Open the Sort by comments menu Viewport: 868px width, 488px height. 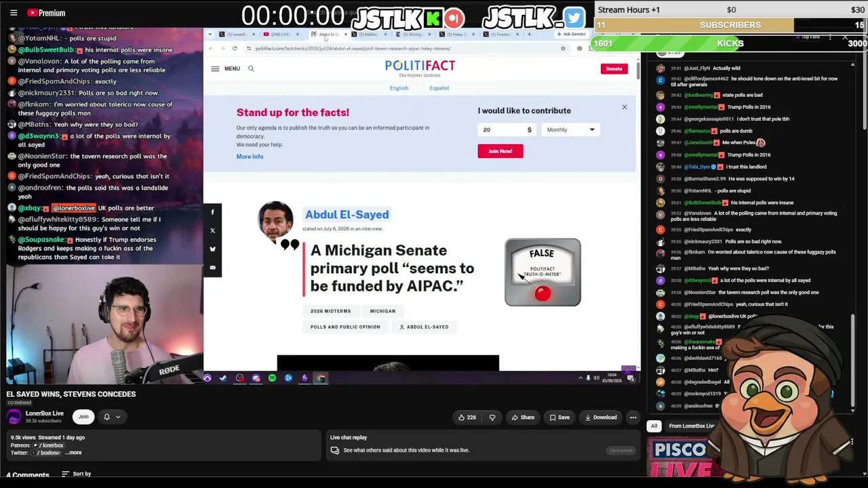(76, 474)
